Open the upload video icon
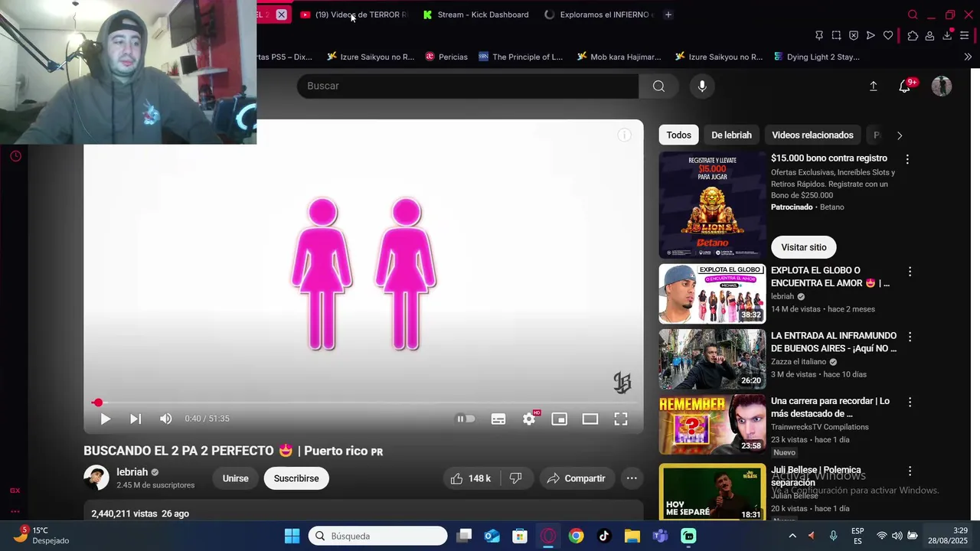Image resolution: width=980 pixels, height=551 pixels. pos(873,86)
